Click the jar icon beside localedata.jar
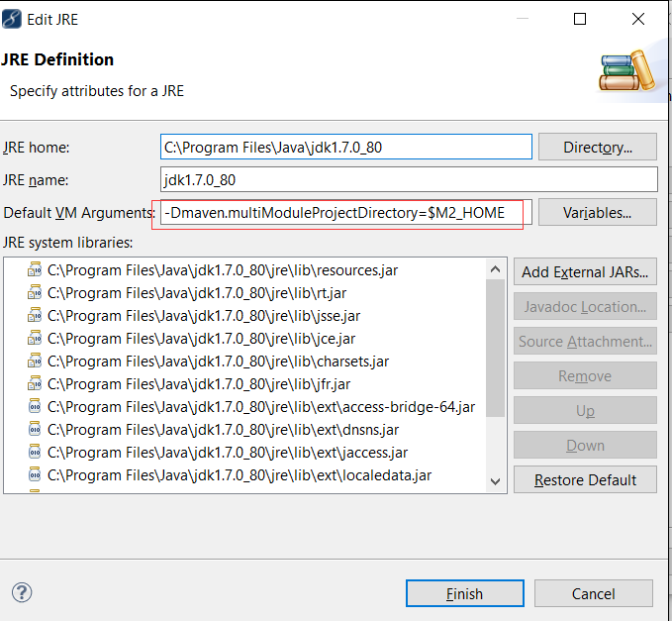Image resolution: width=672 pixels, height=621 pixels. tap(35, 474)
